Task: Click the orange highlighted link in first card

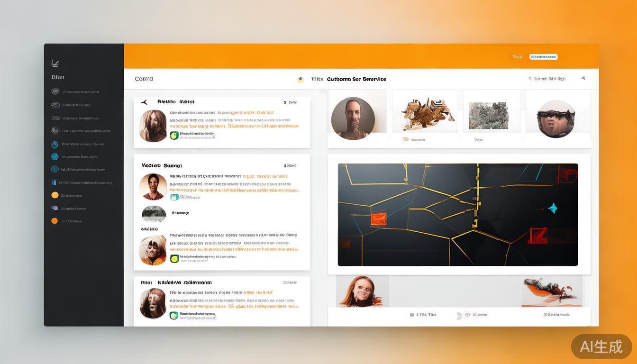Action: 246,113
